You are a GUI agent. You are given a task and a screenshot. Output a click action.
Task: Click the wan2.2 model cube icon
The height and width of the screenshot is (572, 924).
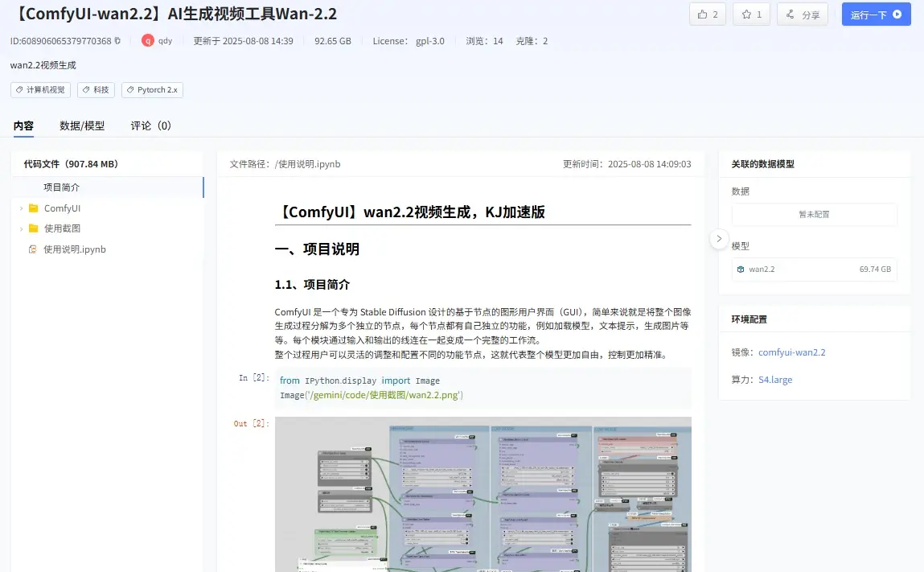click(741, 270)
